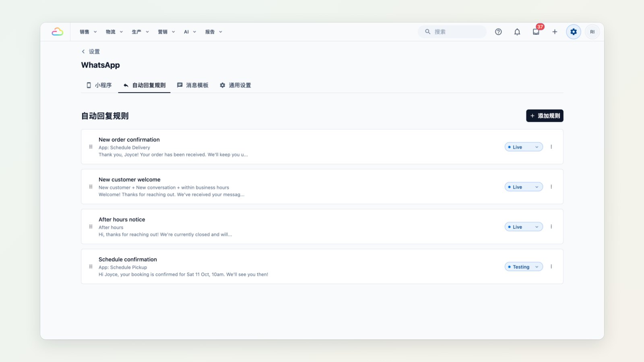Open the inbox icon with 37 badge
The width and height of the screenshot is (644, 362).
536,32
